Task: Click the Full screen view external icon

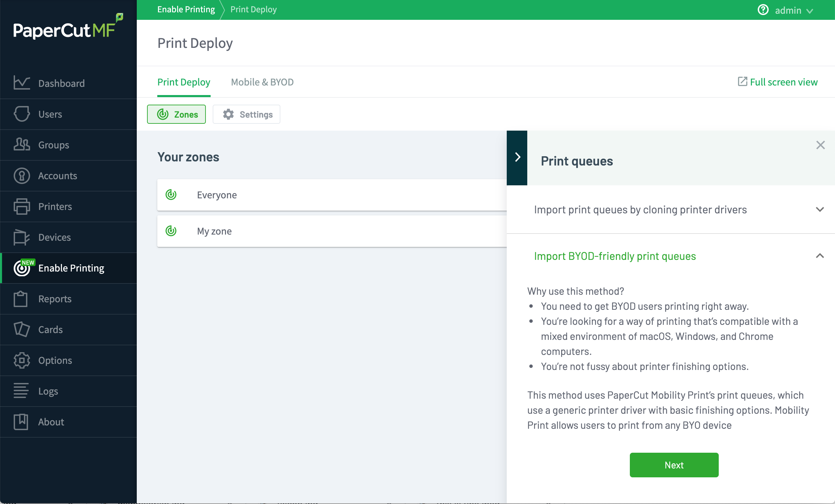Action: (x=742, y=81)
